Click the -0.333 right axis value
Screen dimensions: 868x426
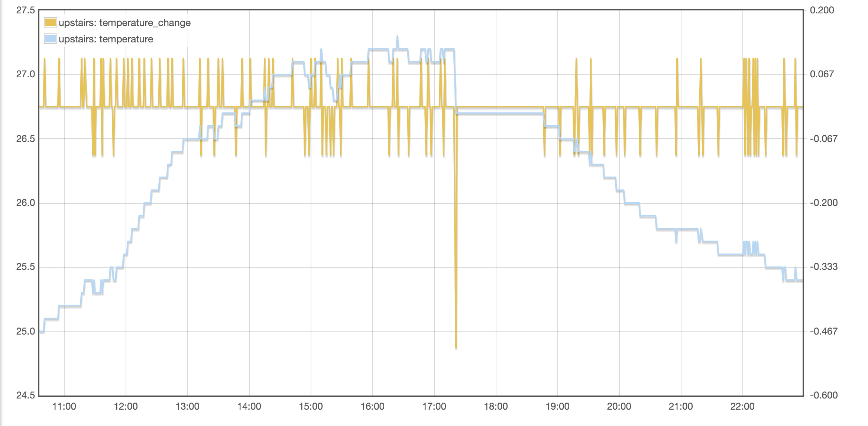pos(823,267)
